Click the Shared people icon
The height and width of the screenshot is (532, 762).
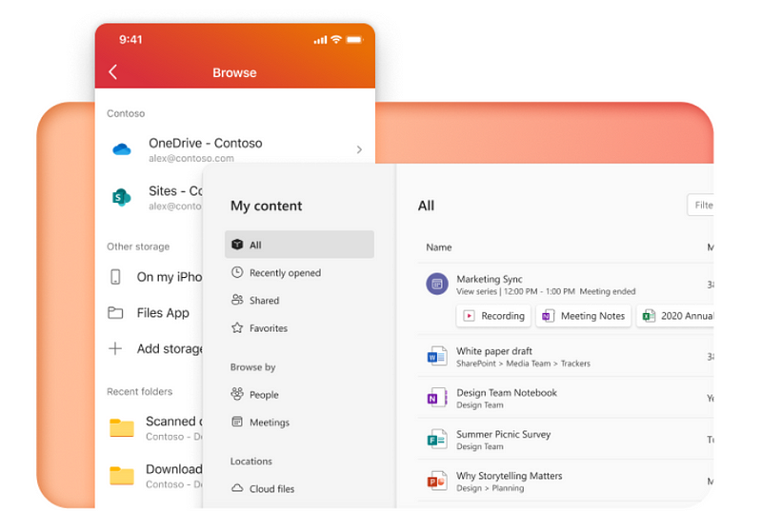pyautogui.click(x=237, y=300)
